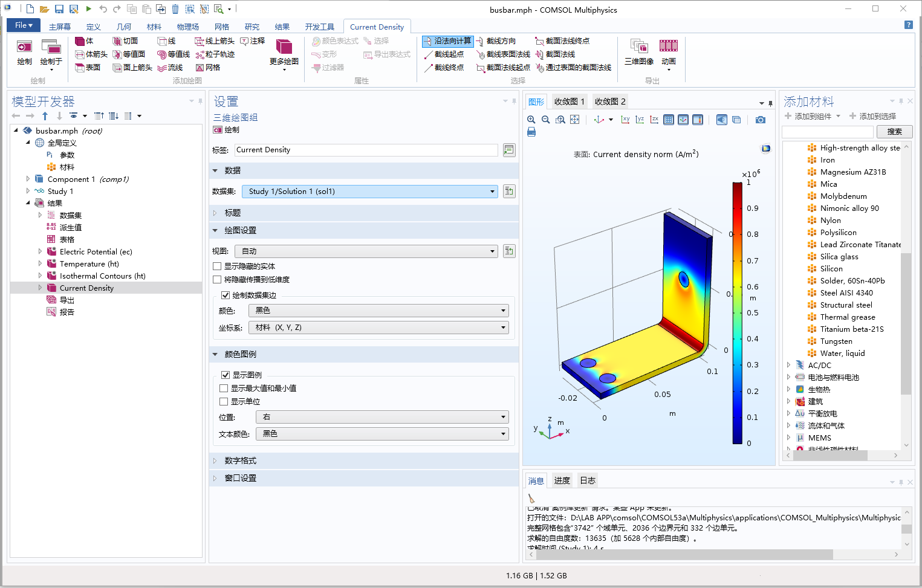
Task: Zoom to extents in Graphics window
Action: click(574, 119)
